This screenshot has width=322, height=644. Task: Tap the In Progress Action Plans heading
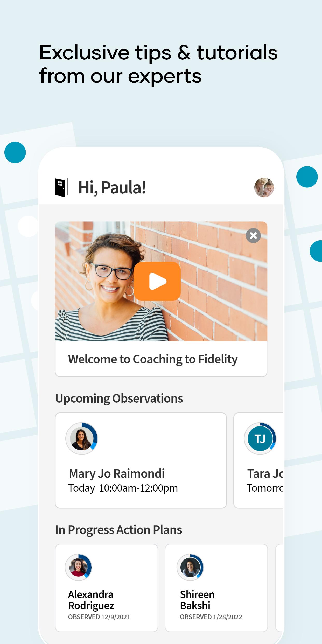118,530
